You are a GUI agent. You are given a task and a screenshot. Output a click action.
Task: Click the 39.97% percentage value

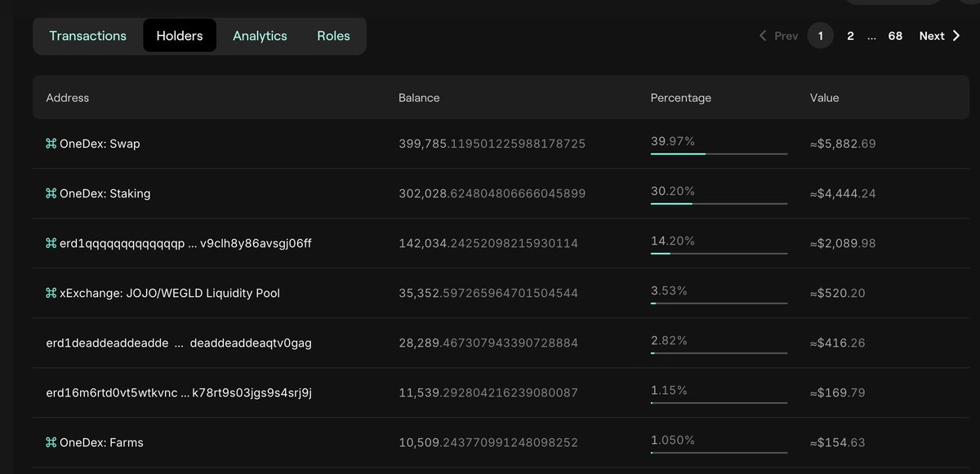pos(672,141)
